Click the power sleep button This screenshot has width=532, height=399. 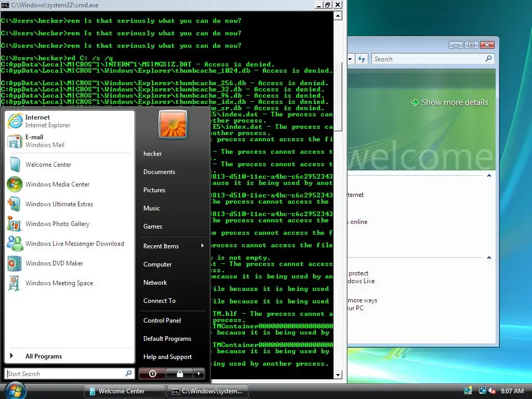pos(152,374)
